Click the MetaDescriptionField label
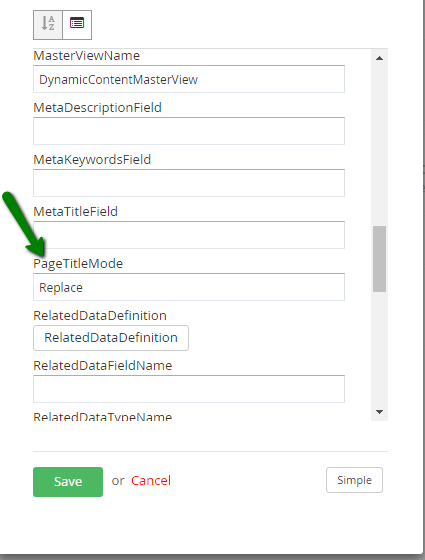The image size is (425, 560). tap(98, 108)
